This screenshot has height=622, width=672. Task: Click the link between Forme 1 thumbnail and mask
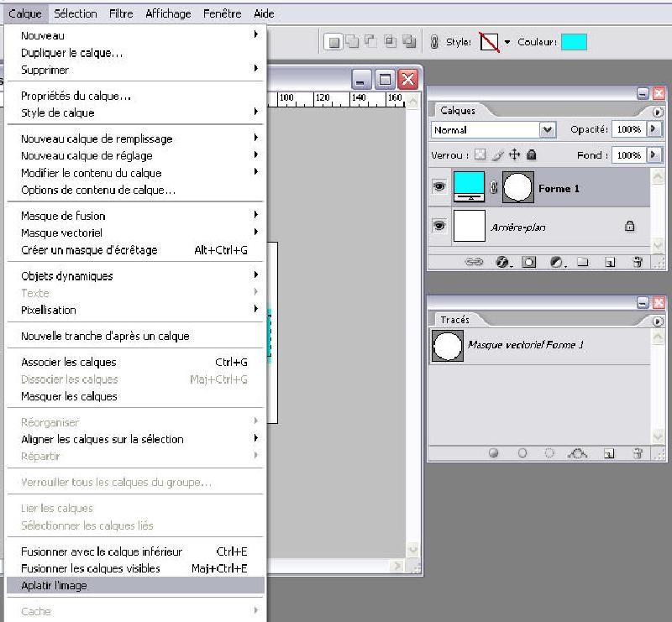click(x=494, y=187)
